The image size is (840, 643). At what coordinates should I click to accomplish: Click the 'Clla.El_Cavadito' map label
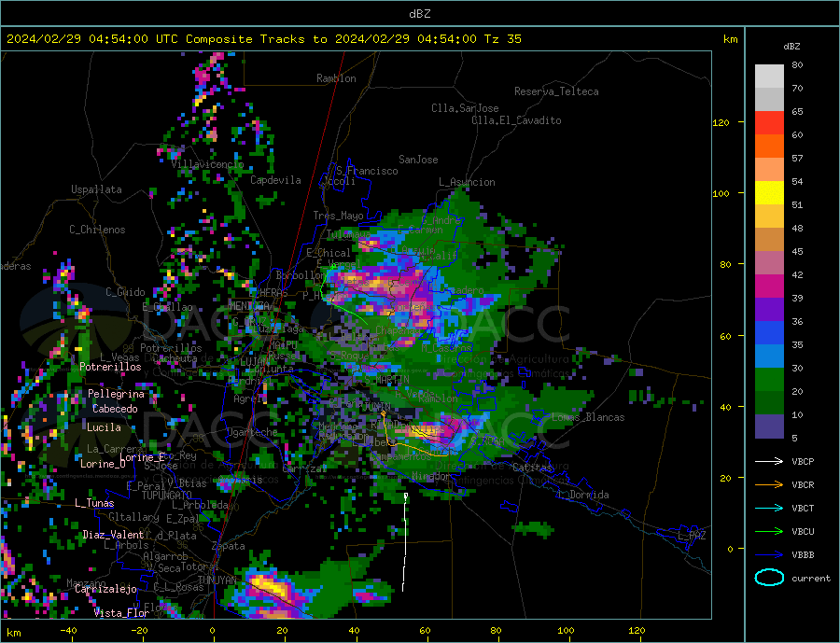tap(516, 120)
